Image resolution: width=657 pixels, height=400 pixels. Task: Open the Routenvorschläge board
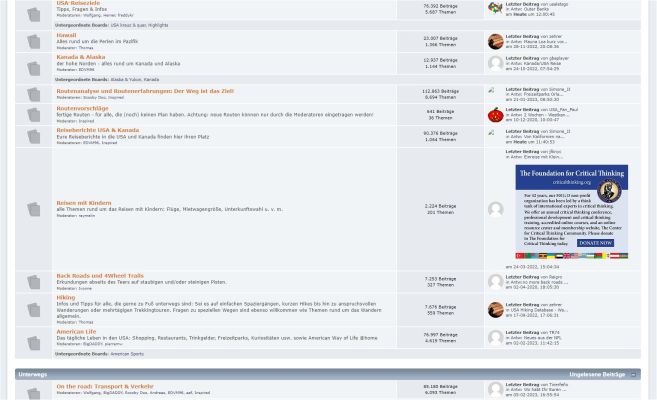(x=82, y=108)
